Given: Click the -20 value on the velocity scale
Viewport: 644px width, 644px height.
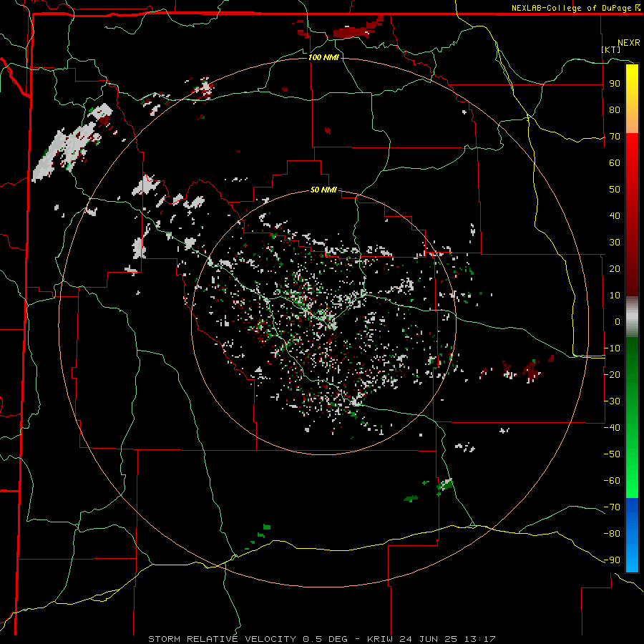Looking at the screenshot, I should click(x=612, y=374).
